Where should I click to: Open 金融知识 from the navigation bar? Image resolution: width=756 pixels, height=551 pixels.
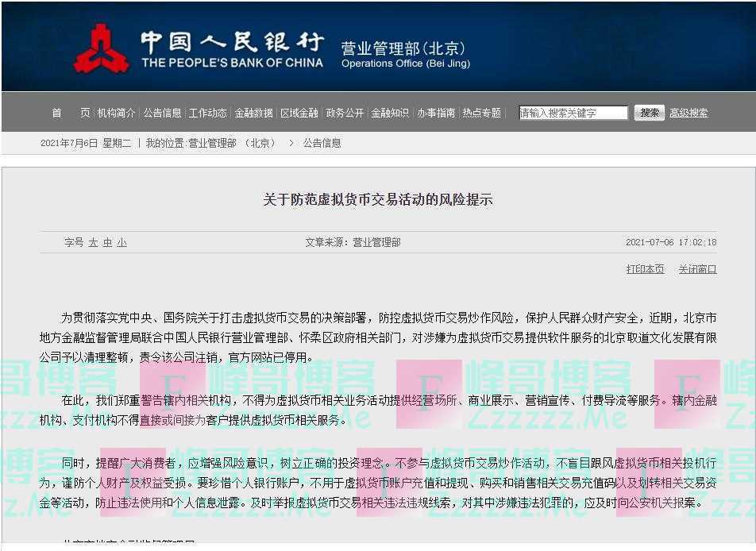tap(390, 113)
